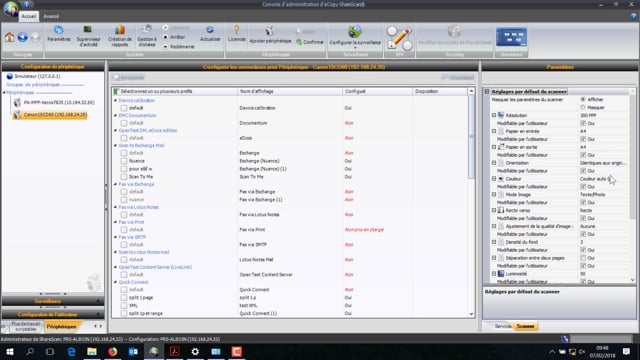Check the Scan To Me profile checkbox
Screen dimensions: 640x360
coord(124,177)
